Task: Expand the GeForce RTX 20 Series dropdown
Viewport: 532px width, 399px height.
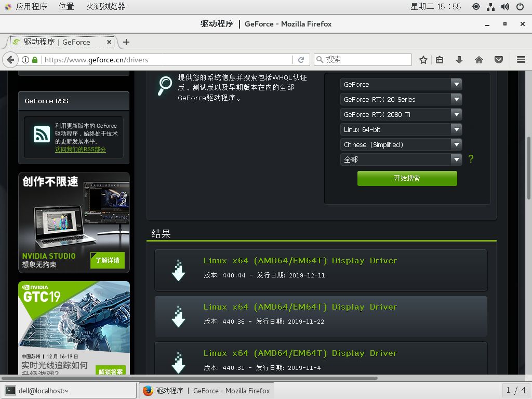Action: click(401, 99)
